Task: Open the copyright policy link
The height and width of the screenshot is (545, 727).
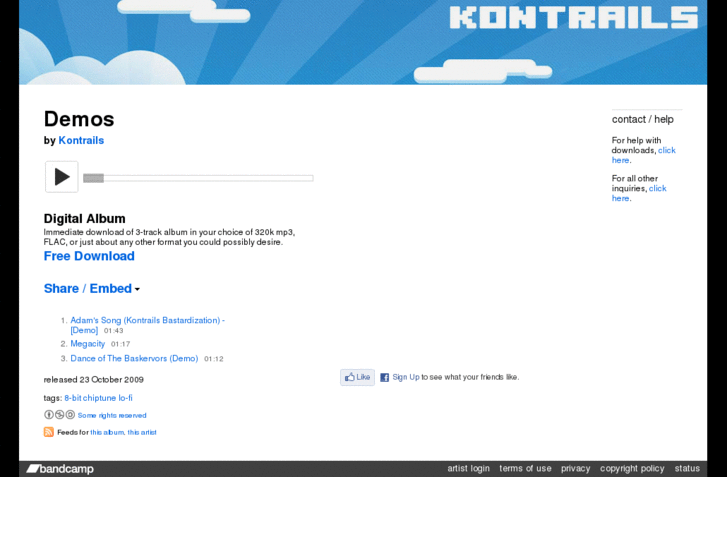Action: pyautogui.click(x=632, y=468)
